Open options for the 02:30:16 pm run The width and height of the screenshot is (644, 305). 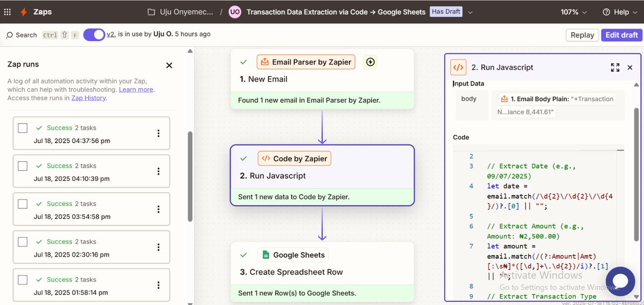coord(158,247)
